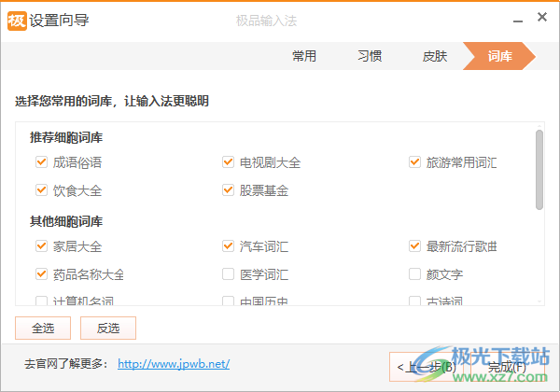Enable the 中国历史 dictionary
560x392 pixels.
[228, 301]
